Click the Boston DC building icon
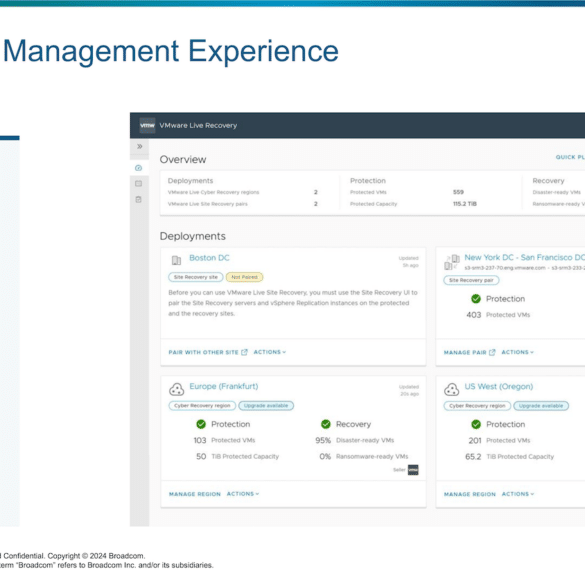This screenshot has height=585, width=585. 176,260
